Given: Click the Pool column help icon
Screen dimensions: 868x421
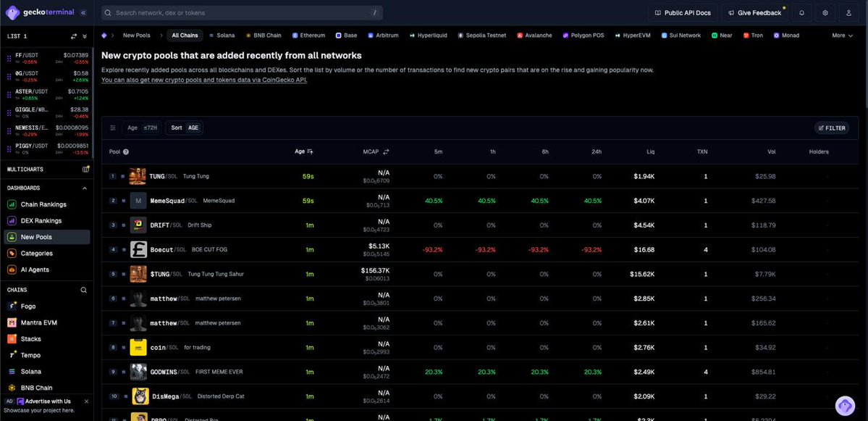Looking at the screenshot, I should (126, 152).
